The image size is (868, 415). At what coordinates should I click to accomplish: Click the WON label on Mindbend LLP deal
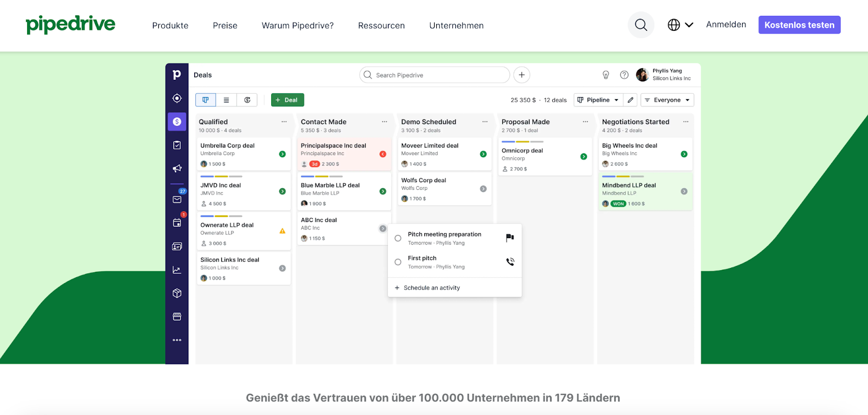[618, 204]
